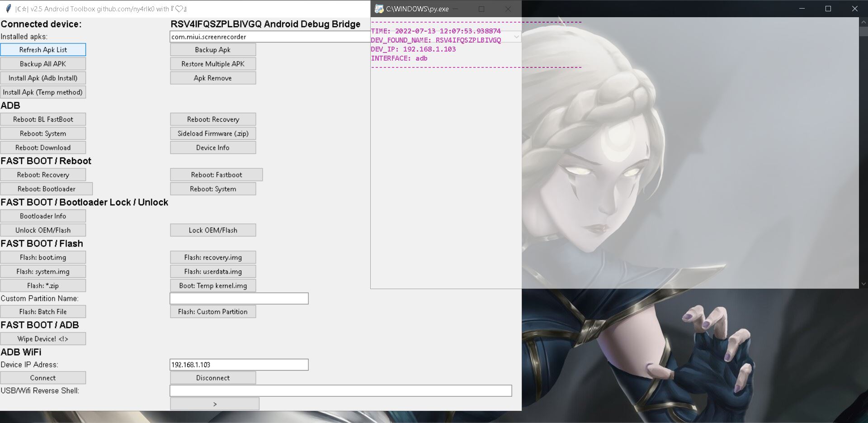
Task: Click Reboot: System in the ADB section
Action: coord(43,133)
